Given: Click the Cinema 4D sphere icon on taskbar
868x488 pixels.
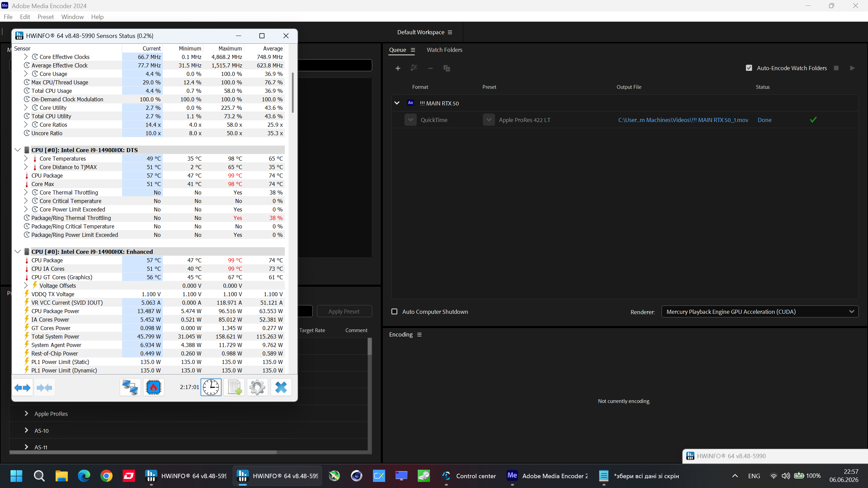Looking at the screenshot, I should 356,476.
